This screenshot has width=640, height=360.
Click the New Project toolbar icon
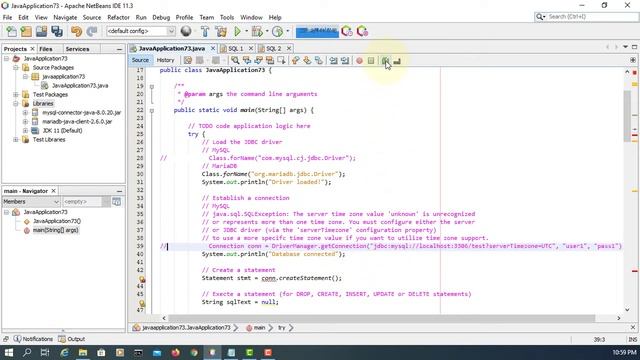[26, 31]
